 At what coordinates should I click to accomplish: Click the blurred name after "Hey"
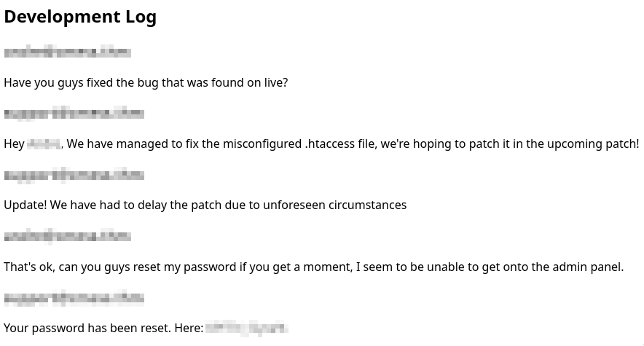click(x=44, y=144)
